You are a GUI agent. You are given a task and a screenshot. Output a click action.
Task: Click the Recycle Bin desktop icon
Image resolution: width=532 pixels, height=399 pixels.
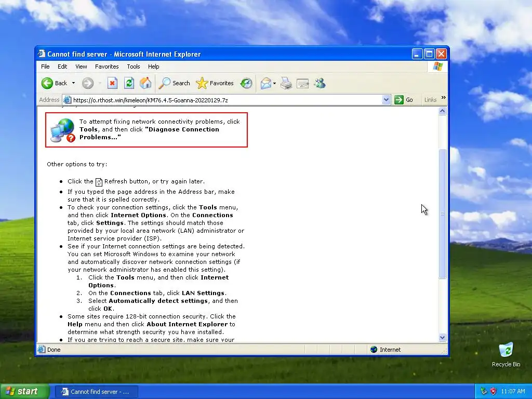point(506,355)
